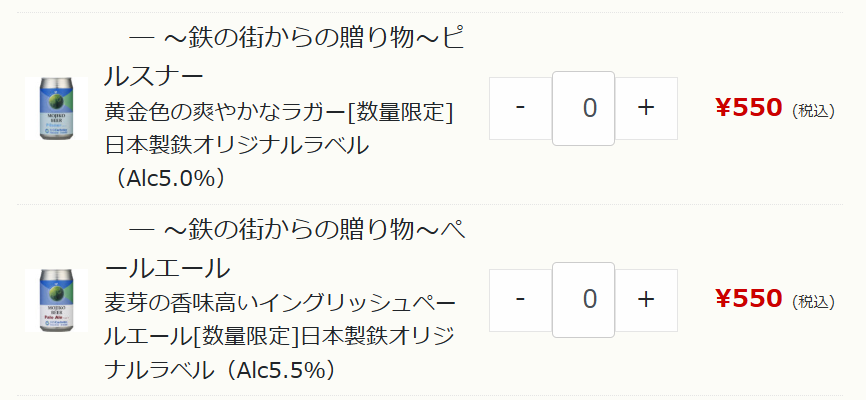Image resolution: width=866 pixels, height=400 pixels.
Task: Click the (税込) label beside ピルスナー price
Action: pyautogui.click(x=813, y=110)
